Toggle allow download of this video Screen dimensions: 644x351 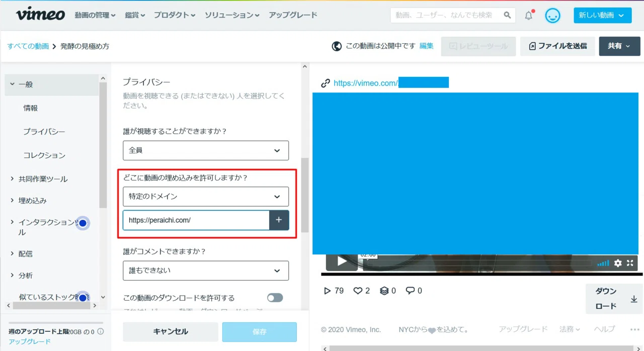(275, 298)
